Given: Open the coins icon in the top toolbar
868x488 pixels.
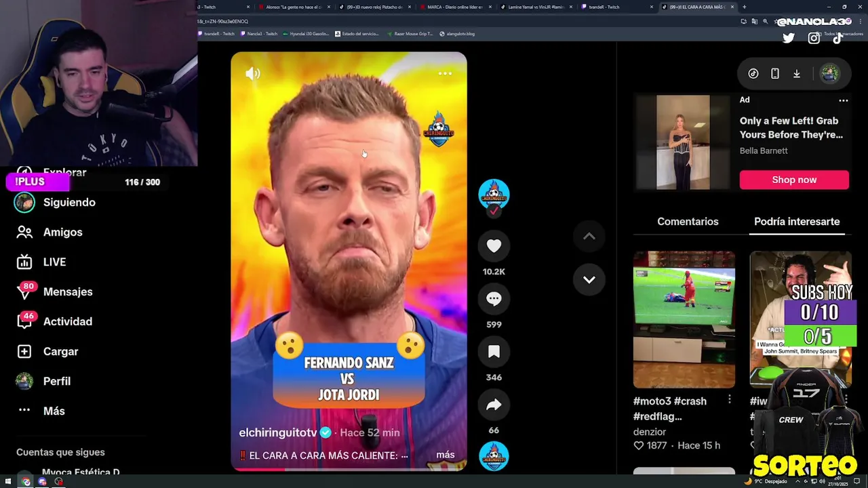Looking at the screenshot, I should pyautogui.click(x=753, y=74).
